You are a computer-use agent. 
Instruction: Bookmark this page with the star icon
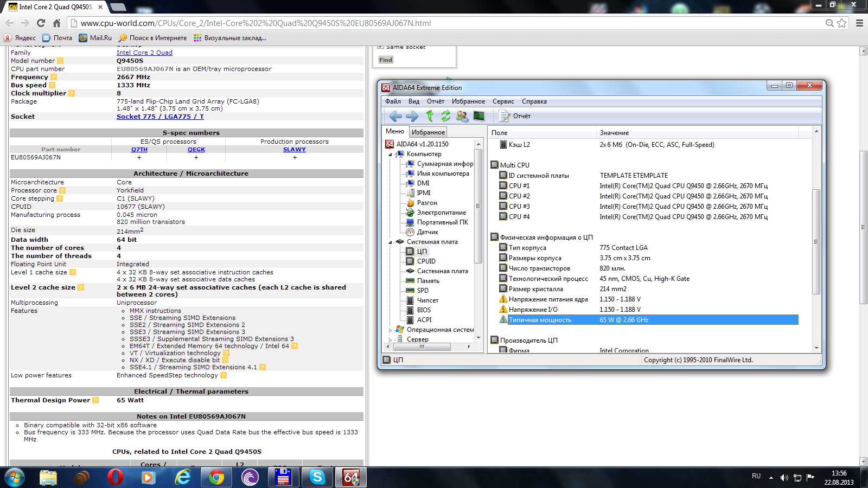(842, 23)
